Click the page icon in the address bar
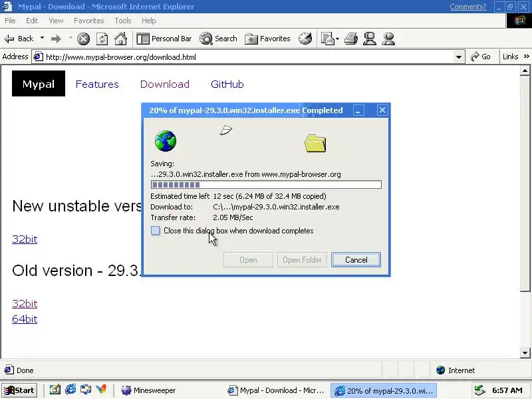The height and width of the screenshot is (399, 532). (x=38, y=57)
